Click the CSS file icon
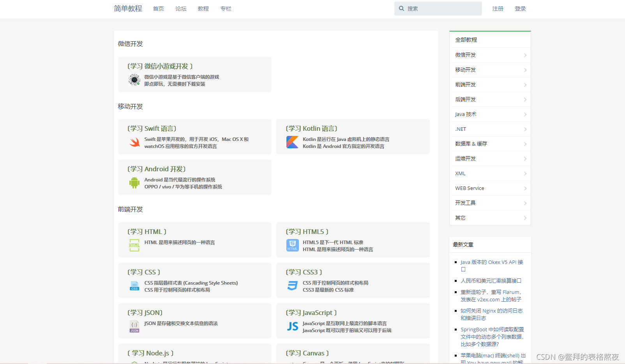Screen dimensions: 625x364 click(134, 286)
